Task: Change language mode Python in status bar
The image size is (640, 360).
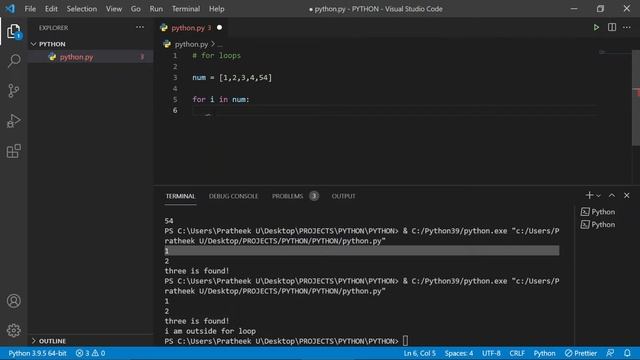Action: [x=544, y=353]
